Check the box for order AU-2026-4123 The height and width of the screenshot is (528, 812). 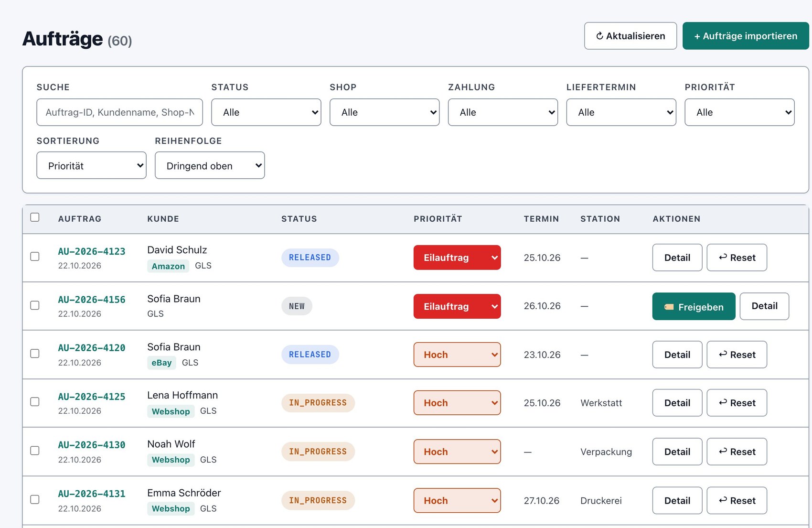tap(35, 257)
